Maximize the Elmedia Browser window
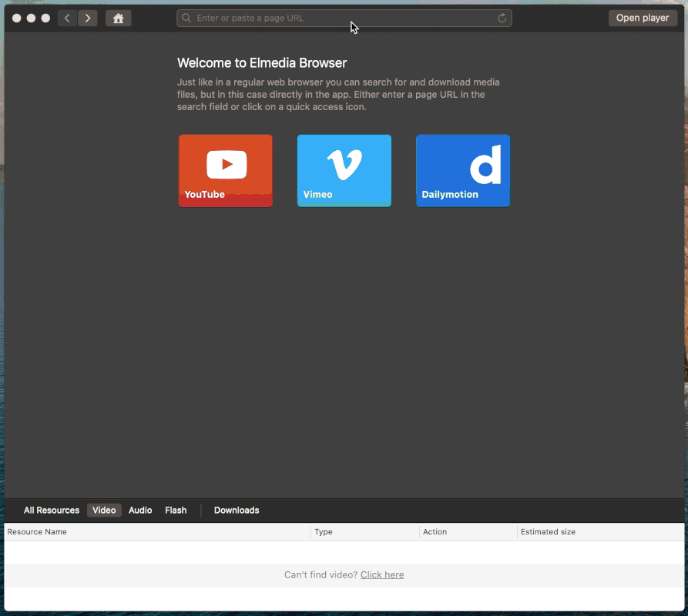The height and width of the screenshot is (616, 688). click(45, 18)
